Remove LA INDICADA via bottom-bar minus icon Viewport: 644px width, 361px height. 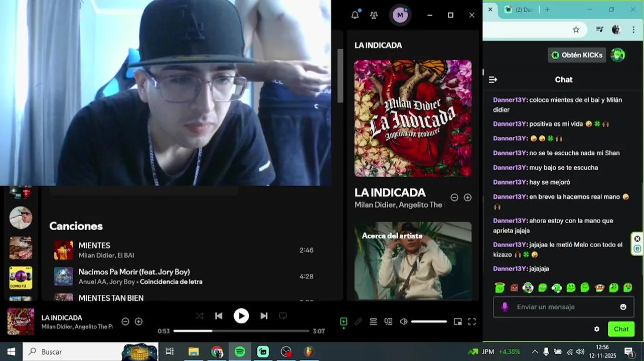[x=125, y=321]
